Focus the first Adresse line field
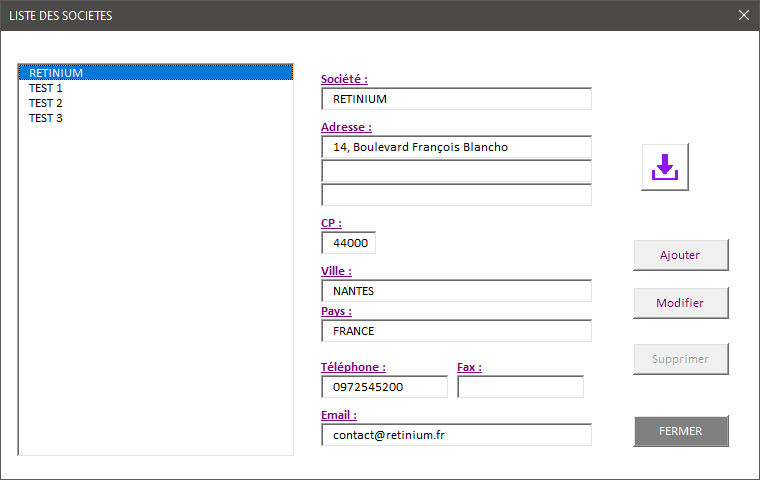Image resolution: width=760 pixels, height=480 pixels. [x=456, y=147]
